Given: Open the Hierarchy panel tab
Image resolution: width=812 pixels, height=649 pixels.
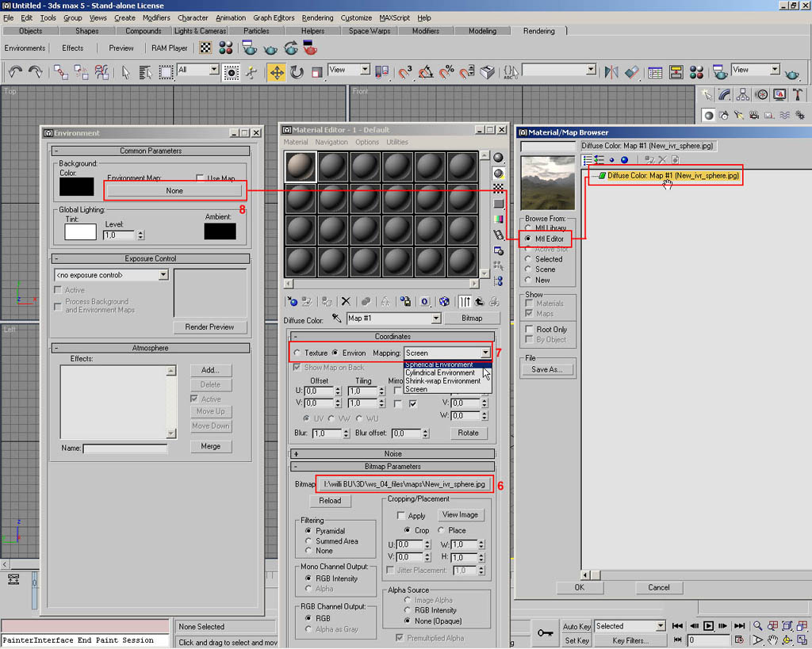Looking at the screenshot, I should click(743, 95).
